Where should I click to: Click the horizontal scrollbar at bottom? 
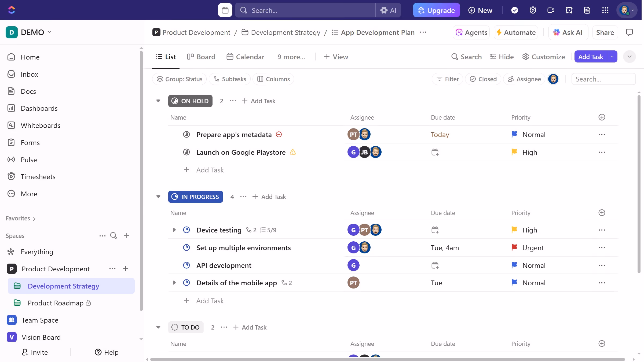[x=387, y=359]
